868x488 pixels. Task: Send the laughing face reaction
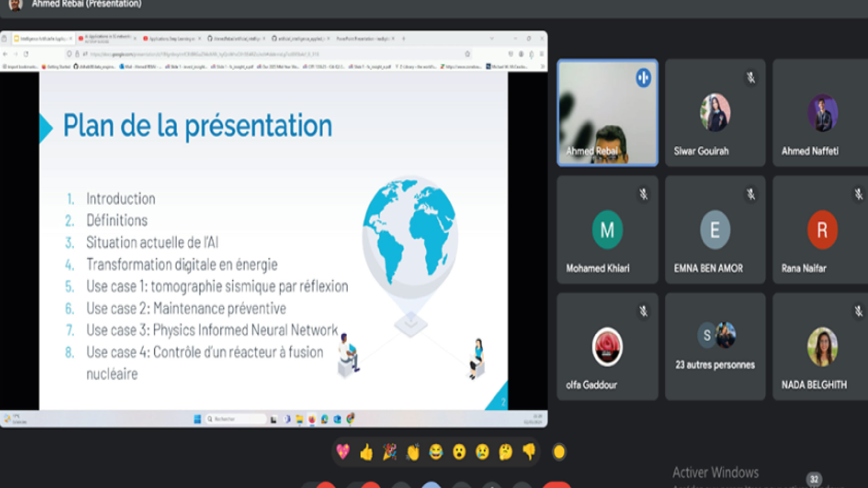click(436, 452)
